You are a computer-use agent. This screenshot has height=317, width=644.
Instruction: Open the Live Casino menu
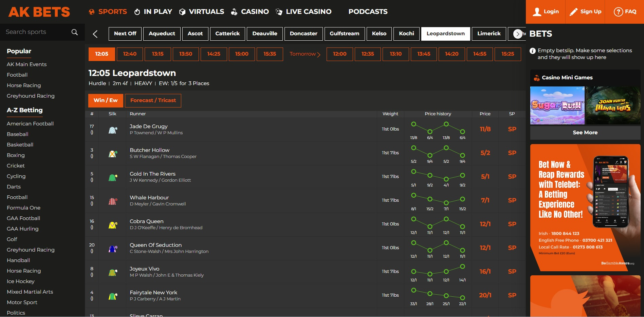304,12
